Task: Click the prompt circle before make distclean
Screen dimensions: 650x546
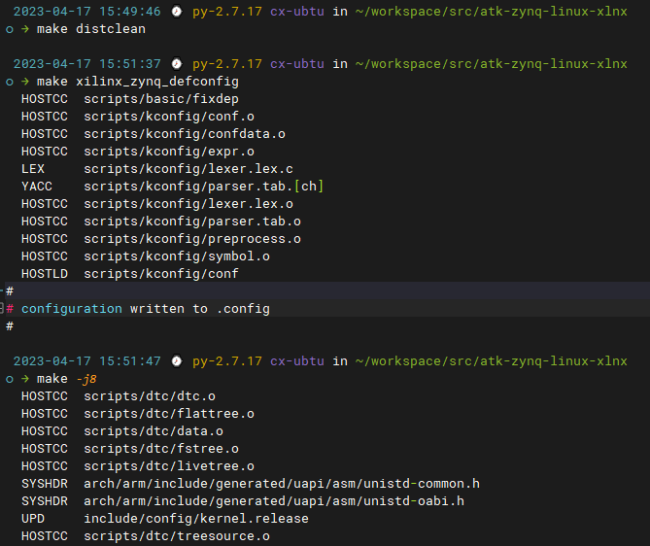Action: pos(9,30)
